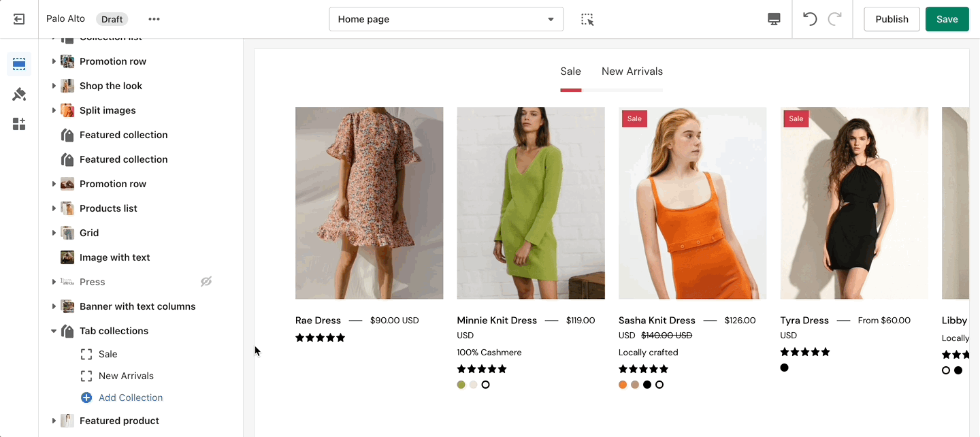Click the exit editor icon
The height and width of the screenshot is (437, 980).
pyautogui.click(x=19, y=19)
